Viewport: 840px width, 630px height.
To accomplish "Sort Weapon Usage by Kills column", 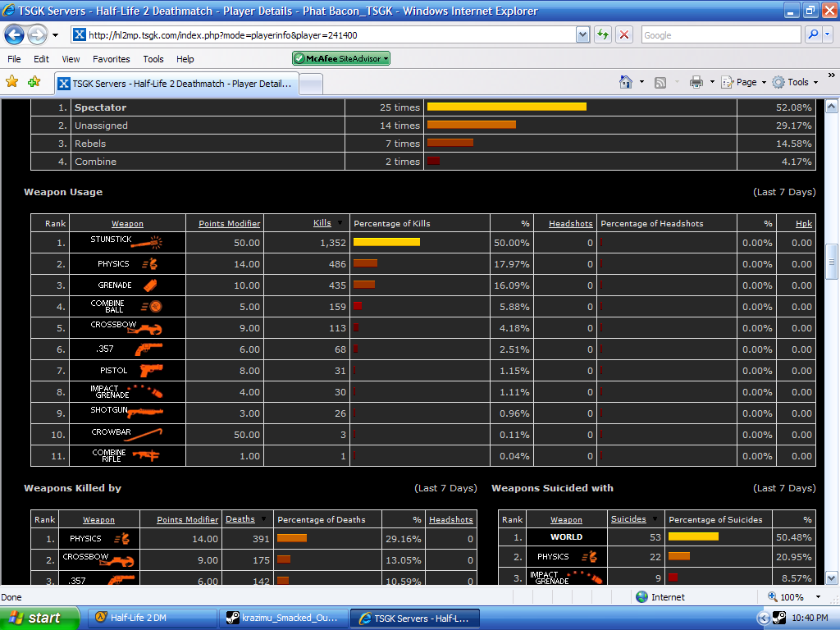I will [322, 223].
